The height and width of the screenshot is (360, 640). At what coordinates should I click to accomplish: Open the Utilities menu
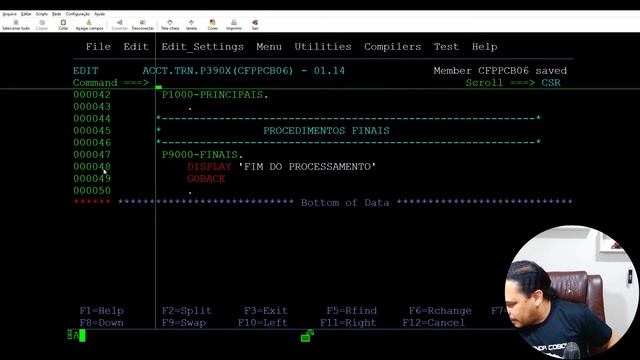(323, 47)
